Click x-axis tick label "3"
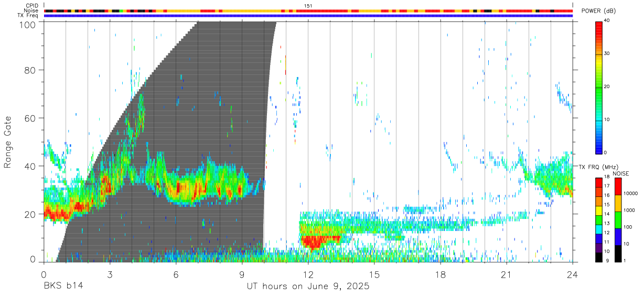Image resolution: width=644 pixels, height=297 pixels. click(110, 274)
